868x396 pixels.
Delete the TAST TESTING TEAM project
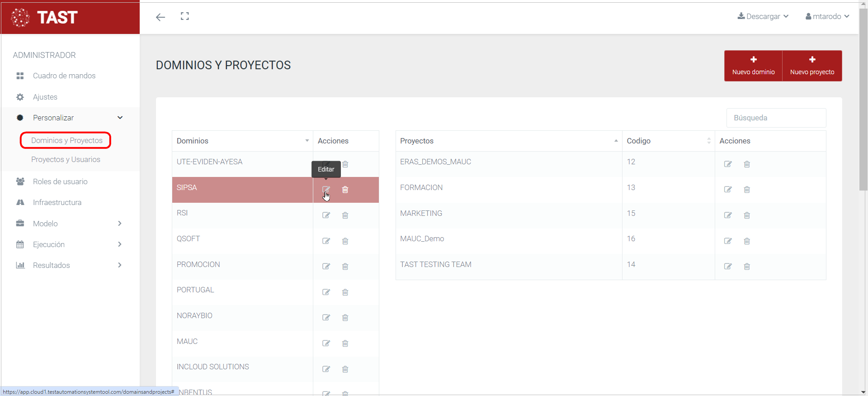coord(747,267)
